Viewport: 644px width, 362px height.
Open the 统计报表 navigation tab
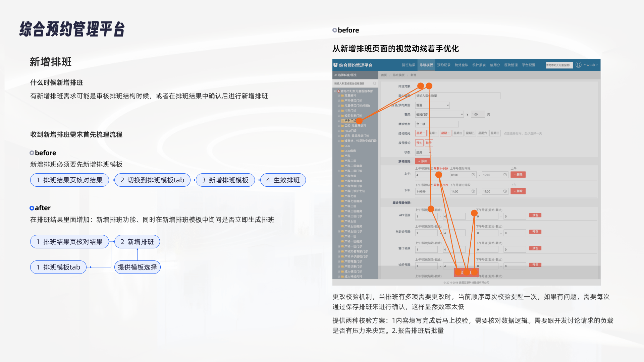(x=479, y=65)
